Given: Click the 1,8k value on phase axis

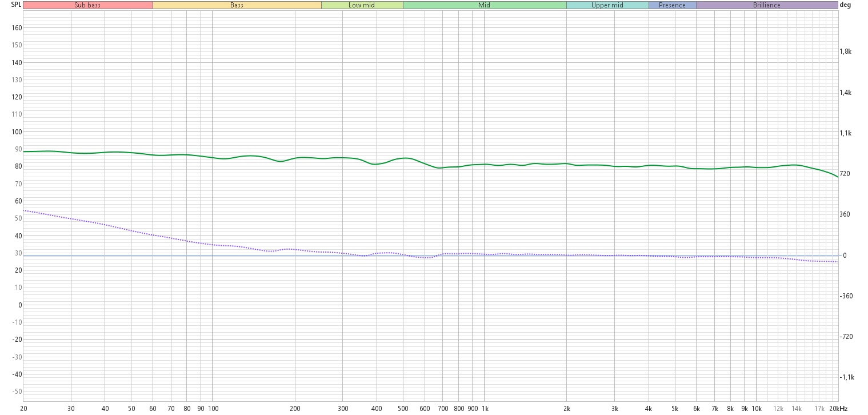Looking at the screenshot, I should click(x=845, y=51).
